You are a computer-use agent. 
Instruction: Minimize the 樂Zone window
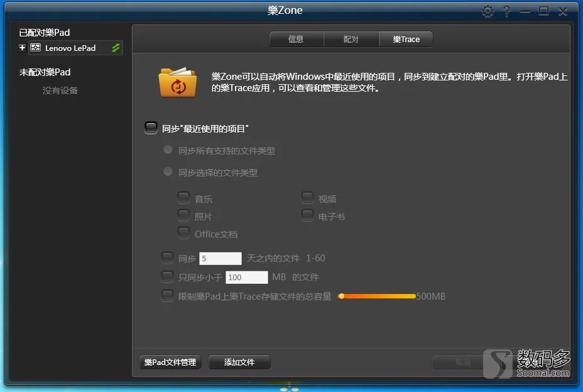(525, 11)
